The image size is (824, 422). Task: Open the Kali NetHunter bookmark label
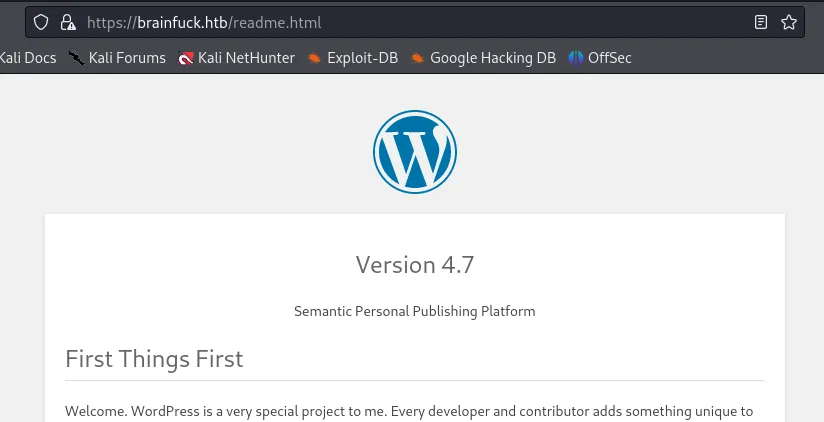[x=246, y=58]
